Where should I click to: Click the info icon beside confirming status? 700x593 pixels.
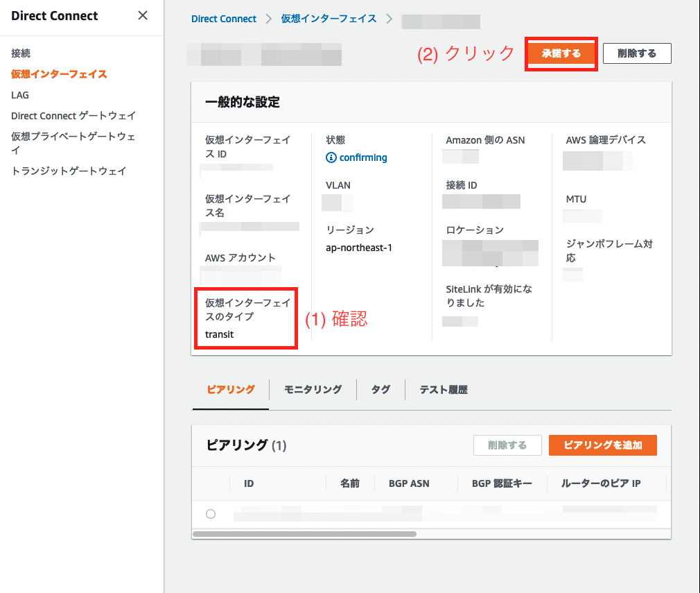pos(332,157)
